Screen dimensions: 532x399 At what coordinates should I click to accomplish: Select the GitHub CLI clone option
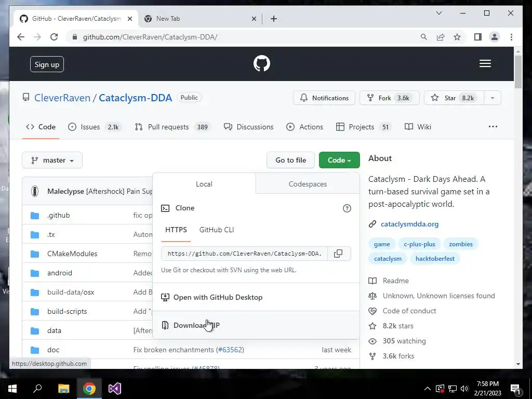pos(217,230)
